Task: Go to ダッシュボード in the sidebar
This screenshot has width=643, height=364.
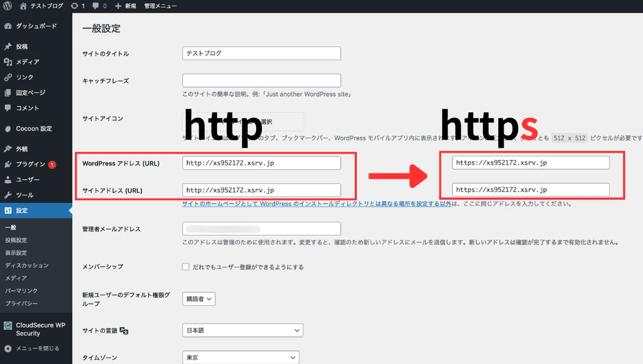Action: click(x=36, y=26)
